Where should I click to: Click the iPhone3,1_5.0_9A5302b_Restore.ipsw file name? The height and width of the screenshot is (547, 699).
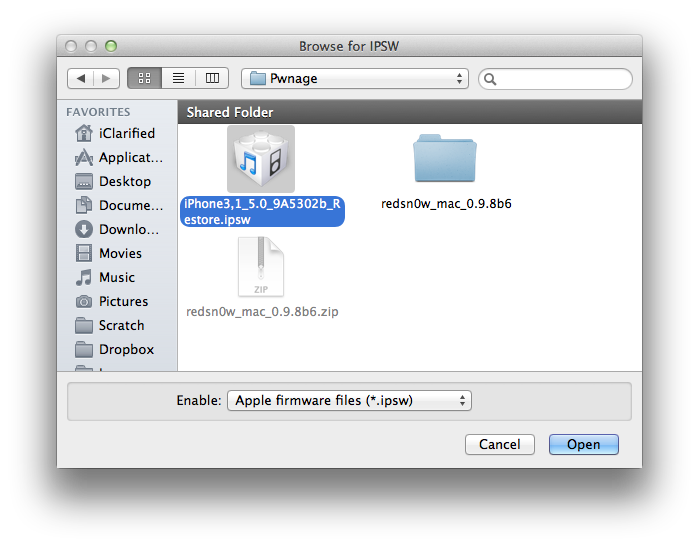(x=262, y=211)
